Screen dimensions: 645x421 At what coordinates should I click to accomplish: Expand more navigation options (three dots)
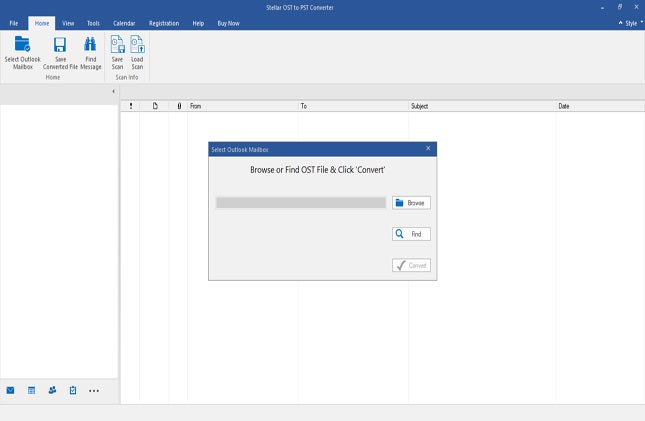coord(94,390)
